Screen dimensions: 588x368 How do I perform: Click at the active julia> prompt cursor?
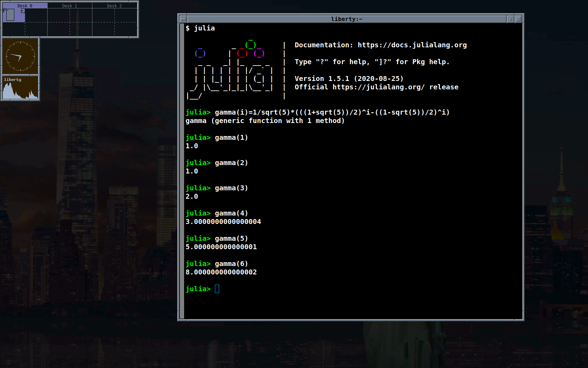click(x=217, y=289)
